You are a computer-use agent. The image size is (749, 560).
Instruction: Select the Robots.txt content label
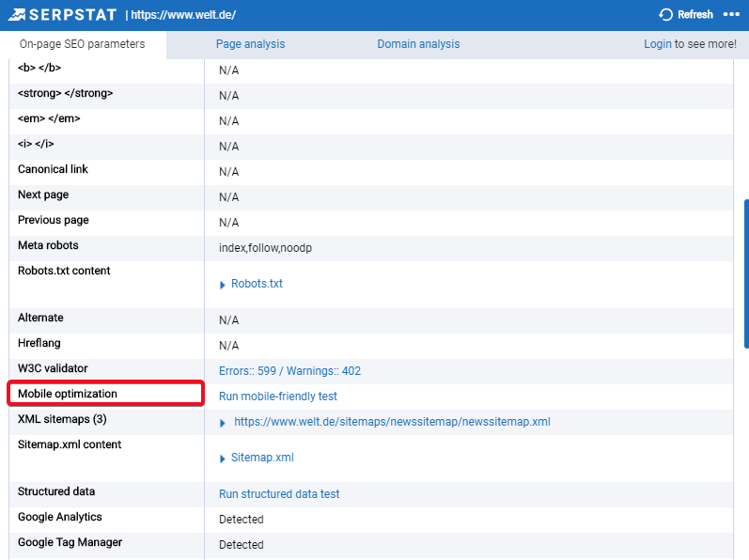[x=64, y=271]
